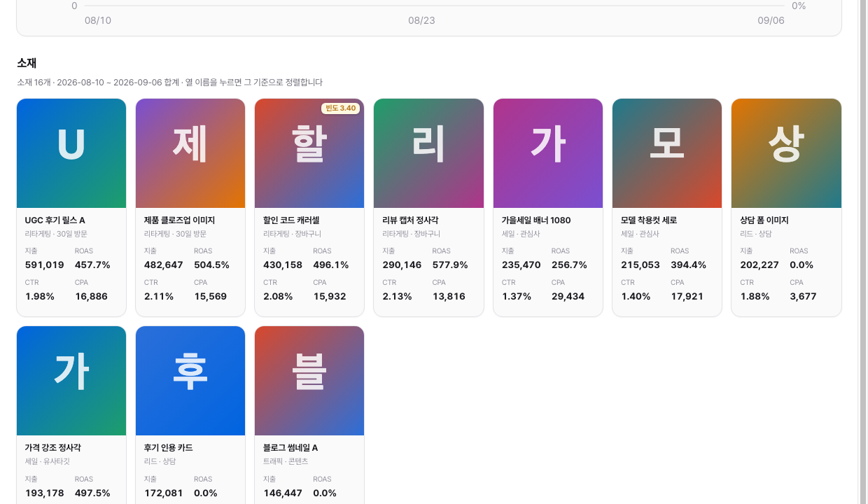Open the 가을세일 배너 1080 thumbnail
Image resolution: width=868 pixels, height=504 pixels.
point(548,153)
